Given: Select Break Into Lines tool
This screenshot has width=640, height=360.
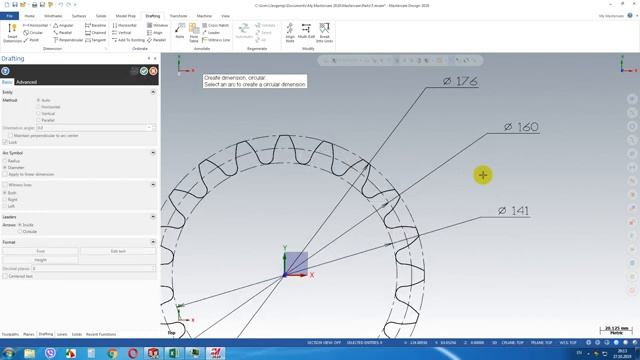Looking at the screenshot, I should point(324,33).
